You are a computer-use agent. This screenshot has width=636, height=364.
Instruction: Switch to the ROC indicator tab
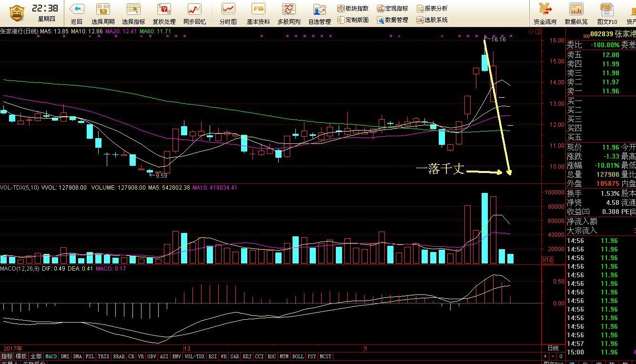(x=272, y=356)
